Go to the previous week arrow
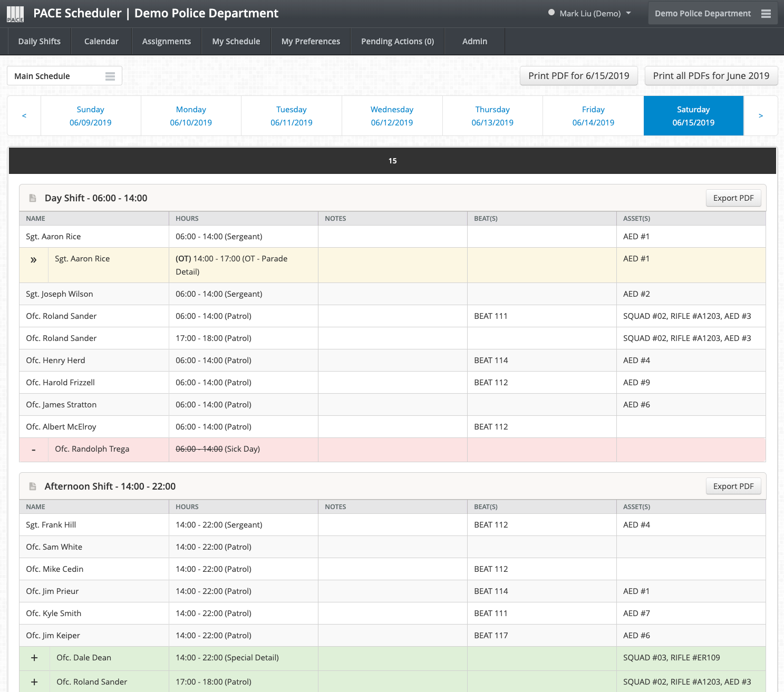This screenshot has height=692, width=784. 24,116
